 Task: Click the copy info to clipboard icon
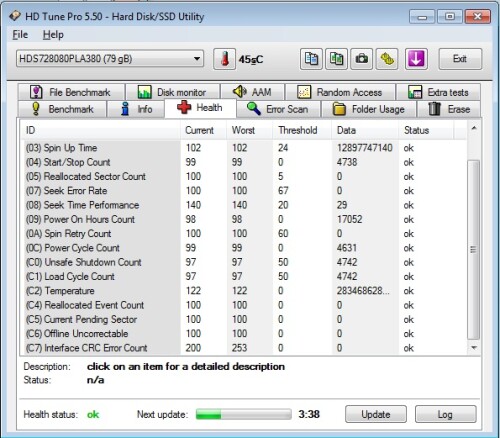click(x=311, y=59)
